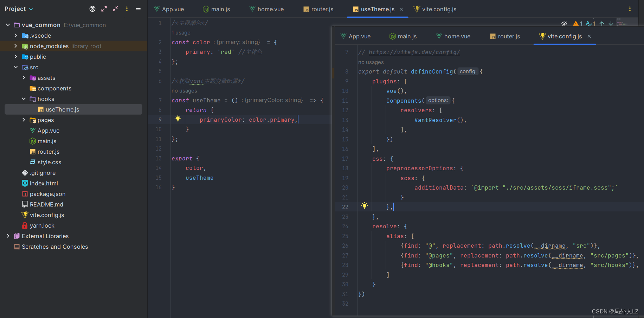Expand the public folder
Screen dimensions: 644x318
(x=15, y=57)
